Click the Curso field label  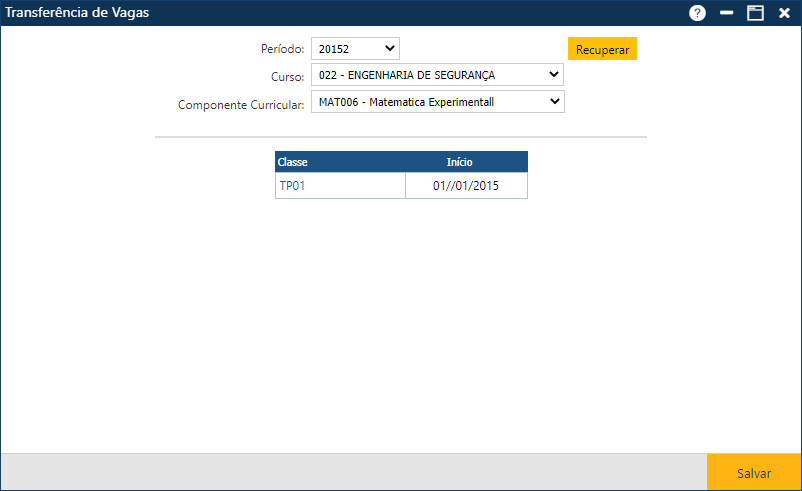(x=287, y=76)
